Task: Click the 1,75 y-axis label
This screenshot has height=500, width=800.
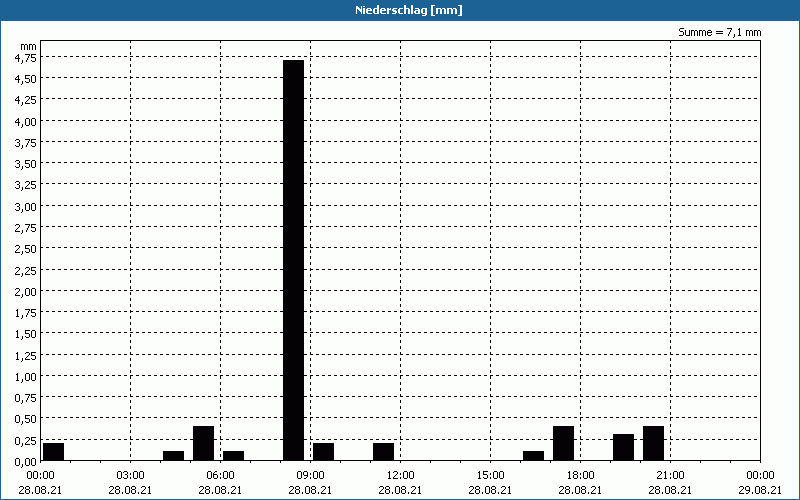Action: pos(26,312)
